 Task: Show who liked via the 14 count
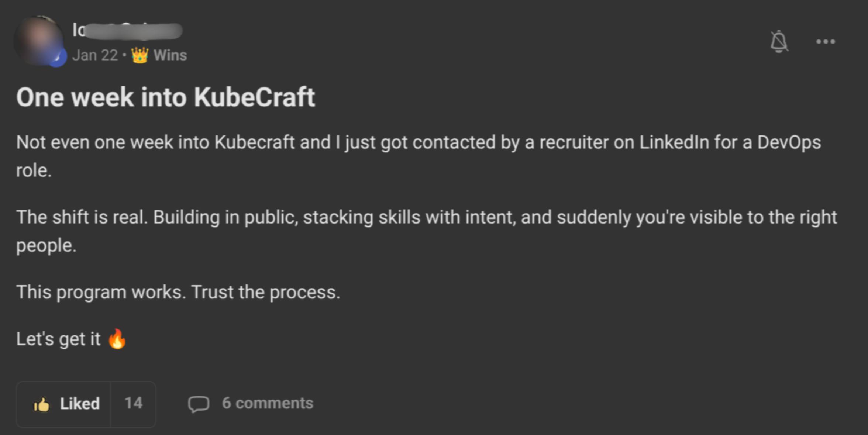click(x=133, y=404)
